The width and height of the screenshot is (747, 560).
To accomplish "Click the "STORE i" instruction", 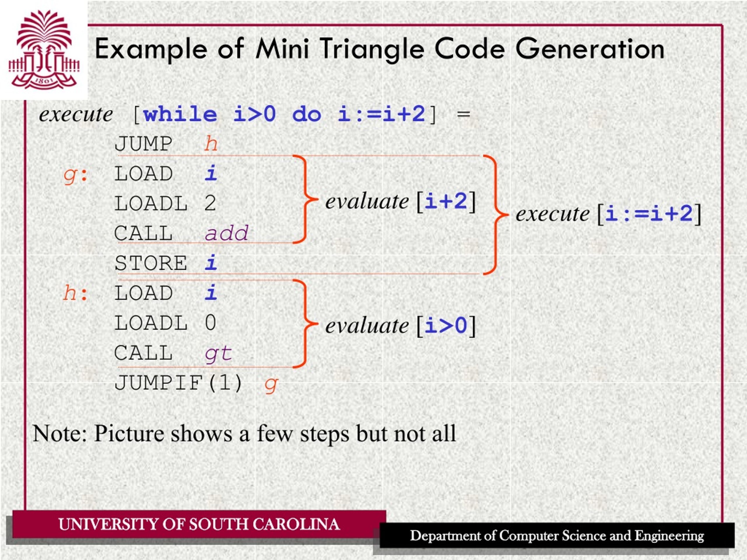I will click(x=166, y=263).
